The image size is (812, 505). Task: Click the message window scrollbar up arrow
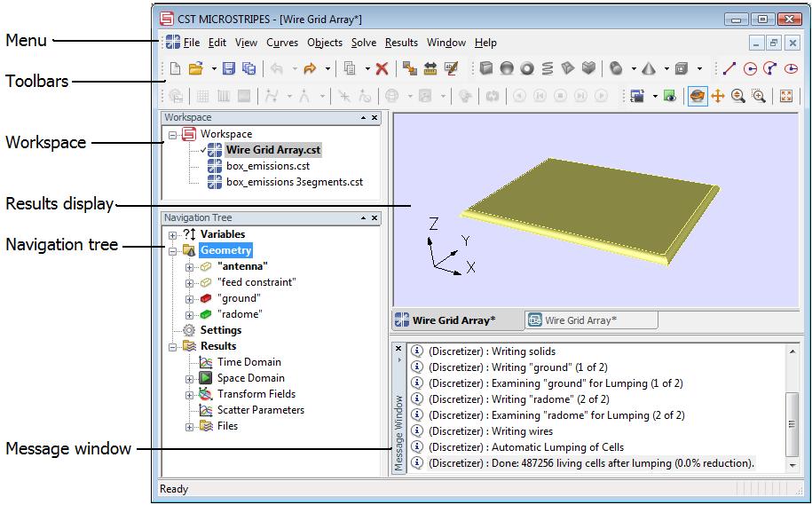click(x=792, y=351)
